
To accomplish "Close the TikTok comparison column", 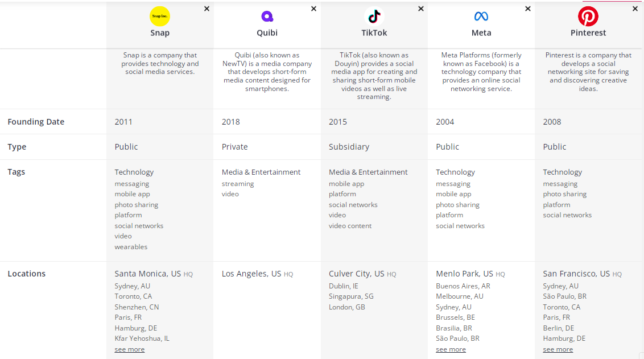I will [421, 9].
